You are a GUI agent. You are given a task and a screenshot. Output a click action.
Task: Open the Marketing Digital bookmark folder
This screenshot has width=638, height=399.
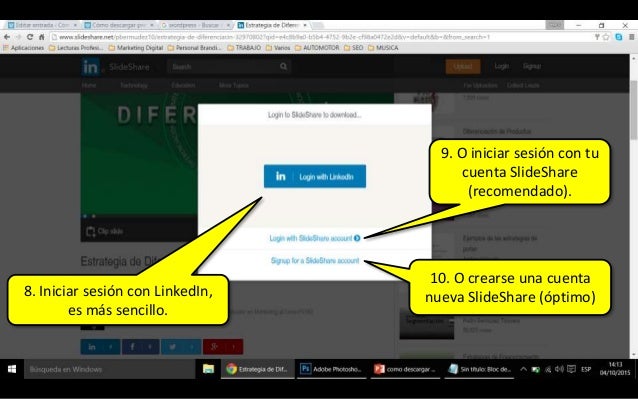click(x=136, y=48)
